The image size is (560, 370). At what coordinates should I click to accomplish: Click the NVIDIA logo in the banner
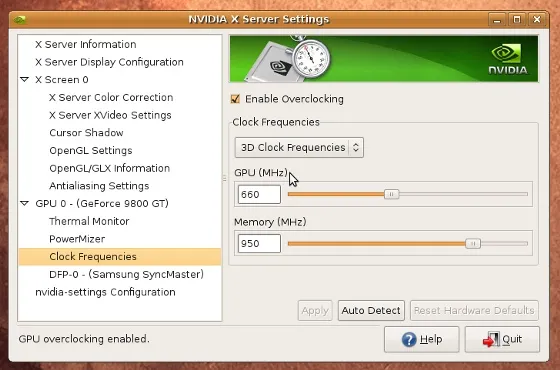pos(508,59)
